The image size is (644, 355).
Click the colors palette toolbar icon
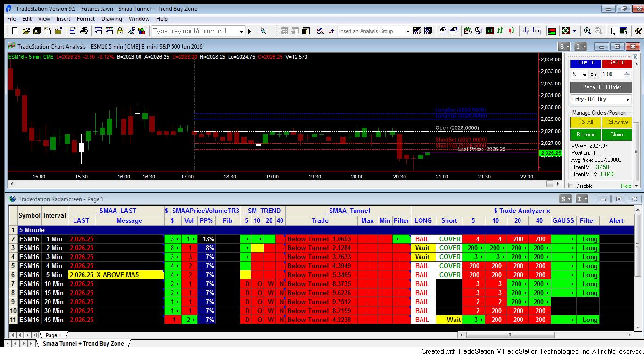[x=141, y=31]
